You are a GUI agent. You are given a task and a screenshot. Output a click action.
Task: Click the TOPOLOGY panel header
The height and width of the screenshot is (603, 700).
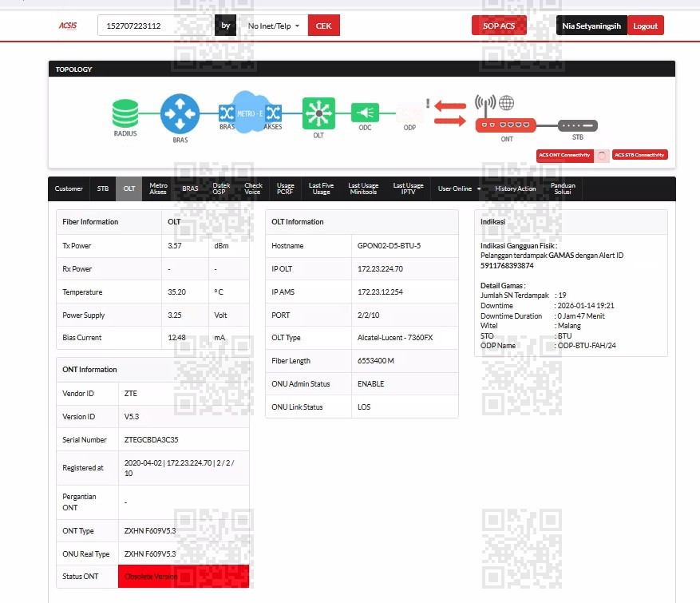(362, 69)
